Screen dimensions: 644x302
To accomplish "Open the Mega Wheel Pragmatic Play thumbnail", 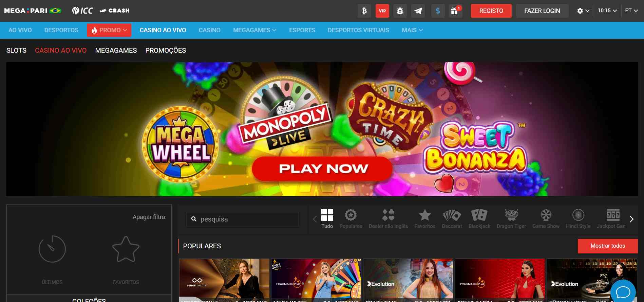I will click(316, 280).
